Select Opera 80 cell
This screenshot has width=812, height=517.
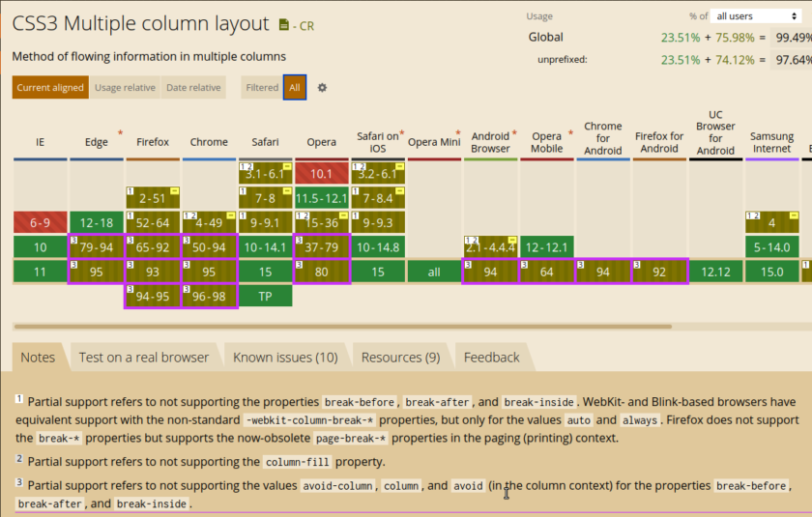322,272
